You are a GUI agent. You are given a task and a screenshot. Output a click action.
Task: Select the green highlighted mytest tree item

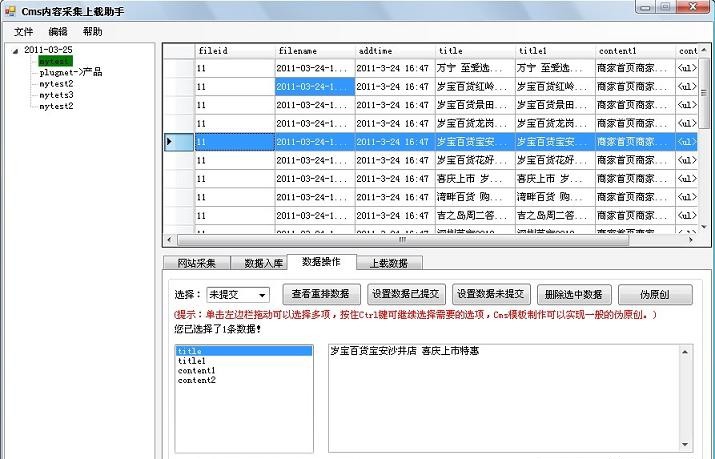click(x=55, y=61)
